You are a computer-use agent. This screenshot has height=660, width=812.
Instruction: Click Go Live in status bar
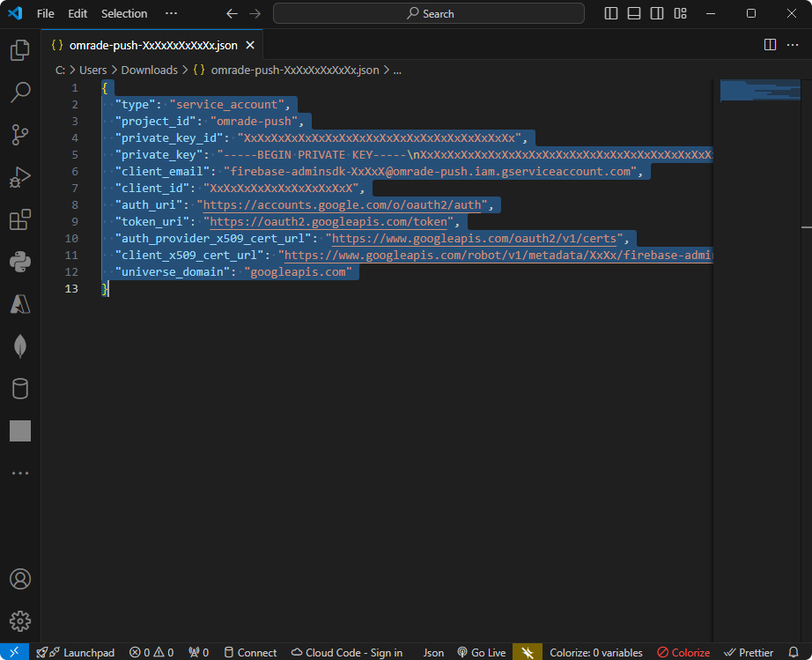481,653
